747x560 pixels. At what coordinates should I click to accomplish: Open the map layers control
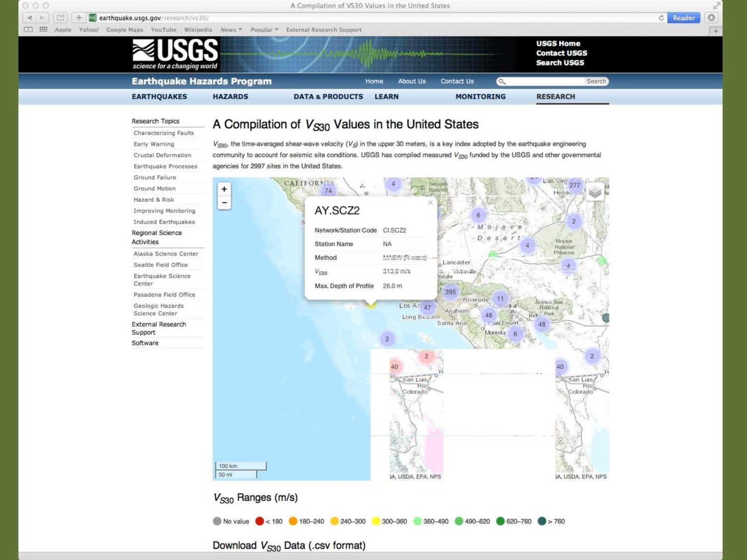594,192
